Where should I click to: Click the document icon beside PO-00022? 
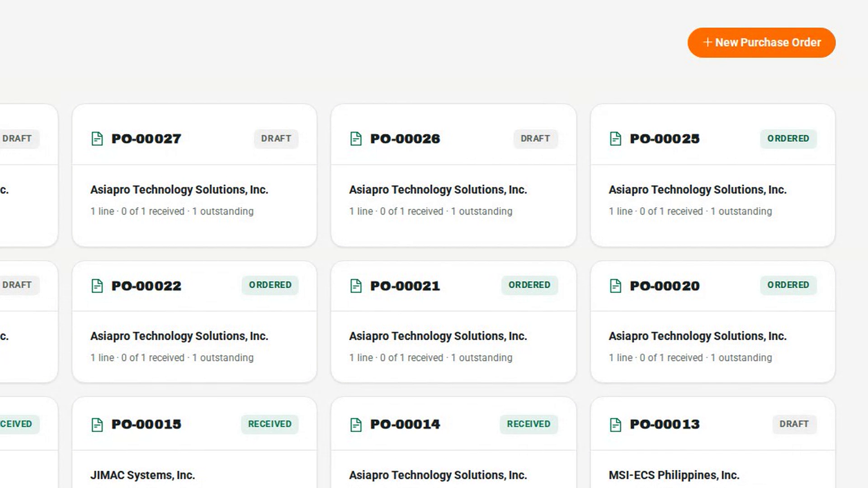(97, 286)
